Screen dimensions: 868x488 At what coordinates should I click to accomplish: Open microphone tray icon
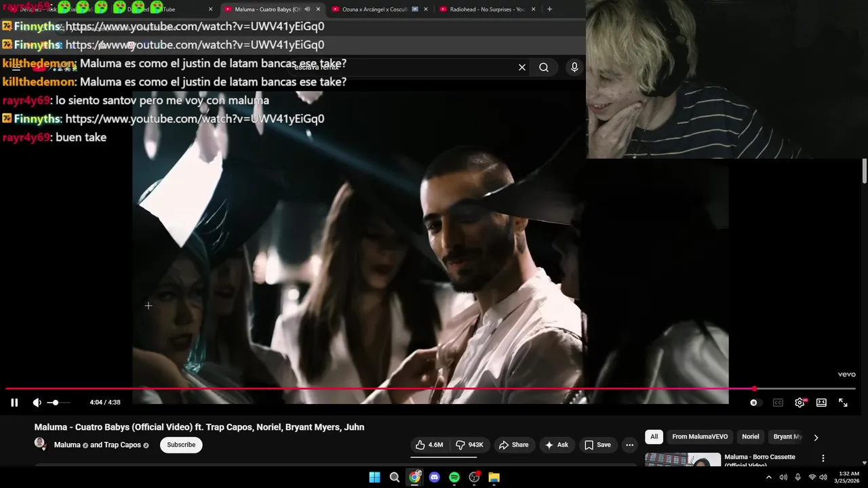click(797, 477)
